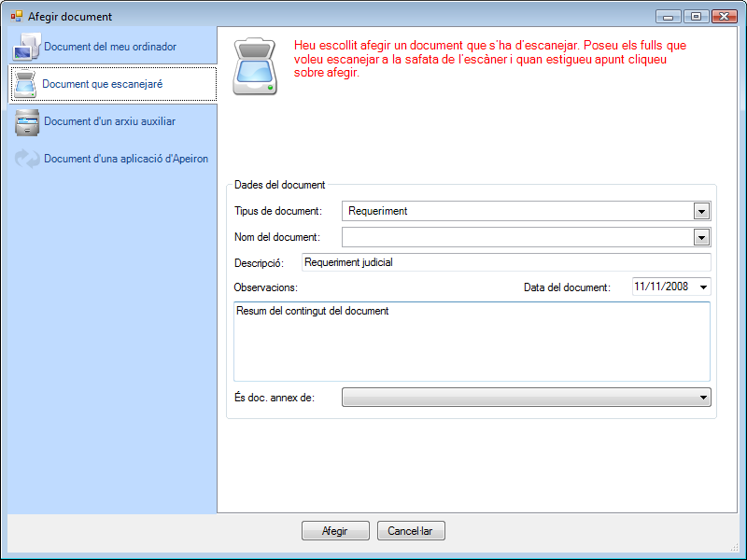Click the 'Data del document:' label
747x560 pixels.
point(567,287)
